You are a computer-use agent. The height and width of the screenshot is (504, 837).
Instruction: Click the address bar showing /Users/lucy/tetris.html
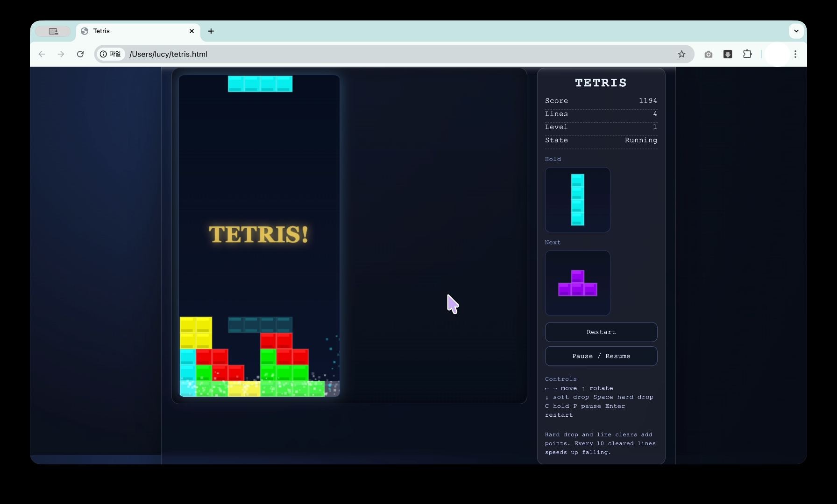click(395, 54)
